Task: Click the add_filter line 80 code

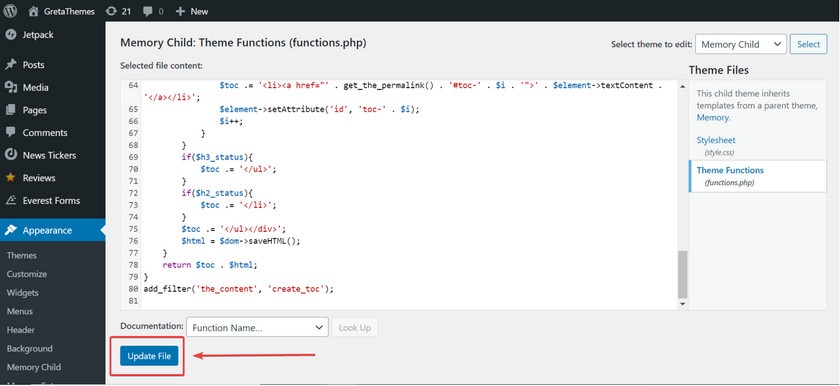Action: pyautogui.click(x=238, y=289)
